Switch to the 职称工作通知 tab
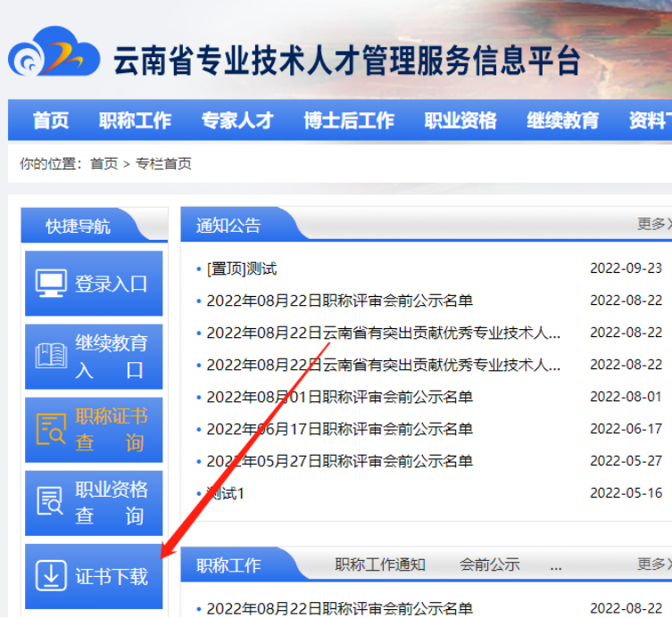The height and width of the screenshot is (618, 672). 380,564
